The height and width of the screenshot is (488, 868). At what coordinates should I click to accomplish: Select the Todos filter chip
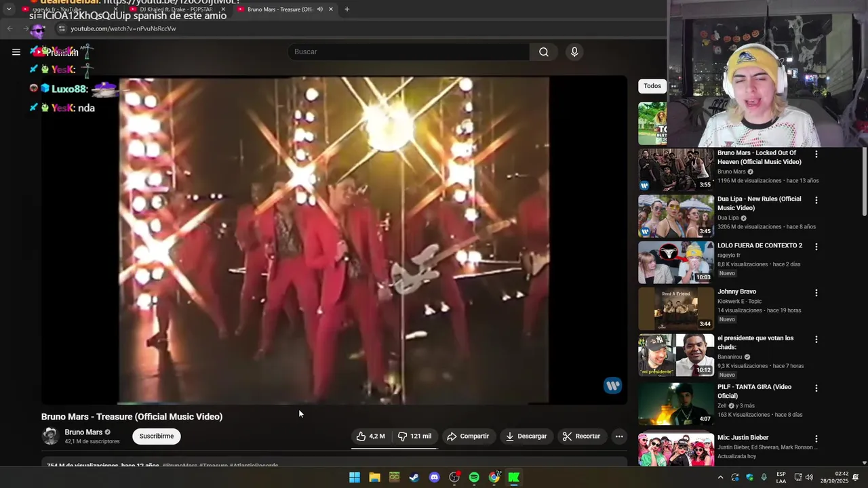coord(652,86)
